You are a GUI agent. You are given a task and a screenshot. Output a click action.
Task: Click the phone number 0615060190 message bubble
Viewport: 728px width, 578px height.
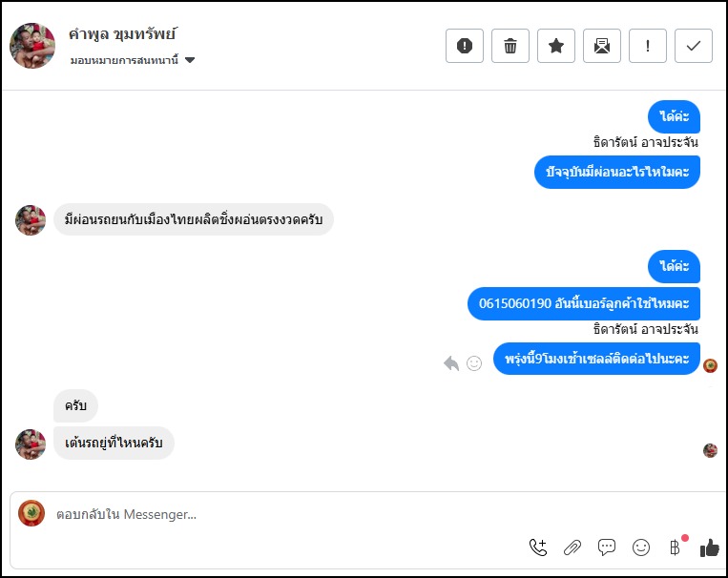pyautogui.click(x=584, y=303)
